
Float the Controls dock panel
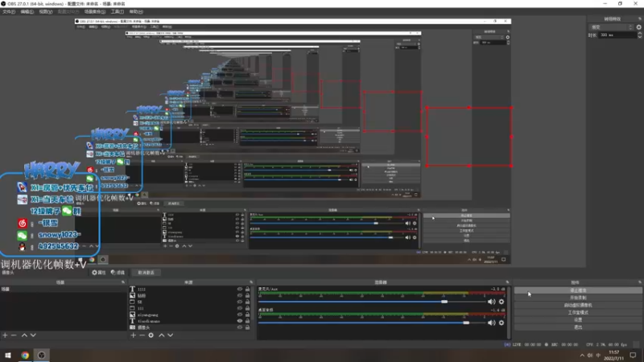pyautogui.click(x=639, y=282)
